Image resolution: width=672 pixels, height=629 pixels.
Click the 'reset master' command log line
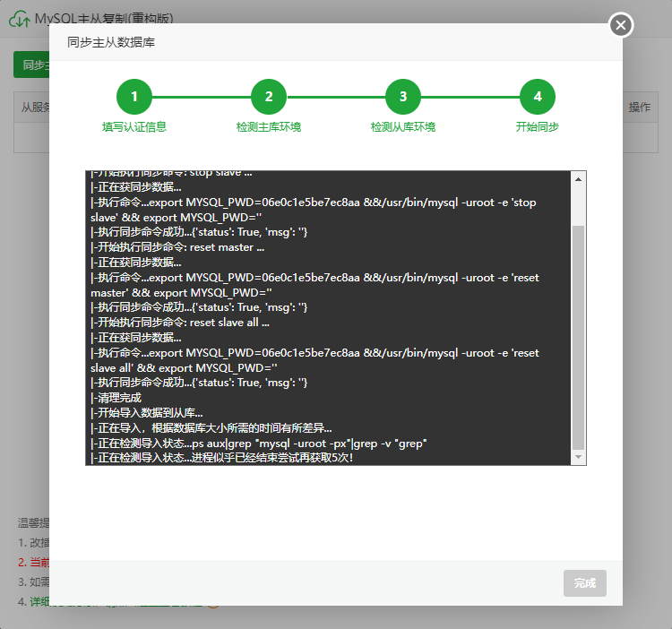coord(177,247)
